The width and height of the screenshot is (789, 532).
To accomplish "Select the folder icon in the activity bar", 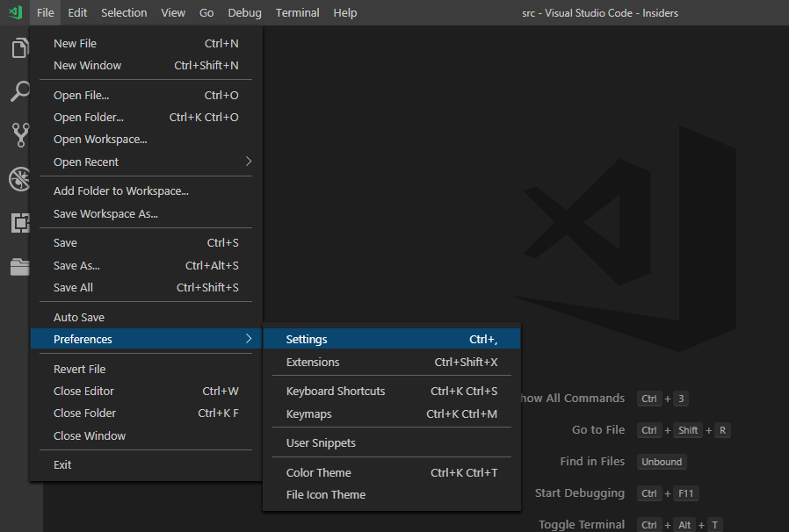I will click(19, 266).
